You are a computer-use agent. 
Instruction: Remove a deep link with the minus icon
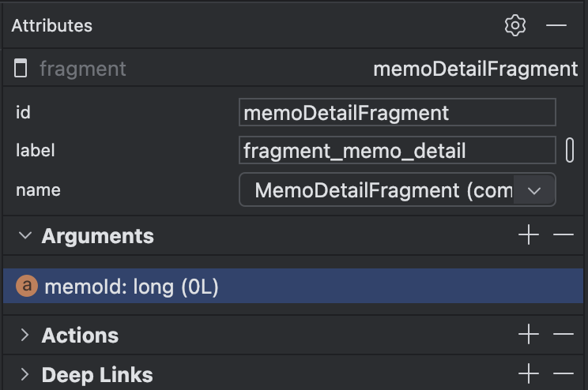pyautogui.click(x=563, y=374)
